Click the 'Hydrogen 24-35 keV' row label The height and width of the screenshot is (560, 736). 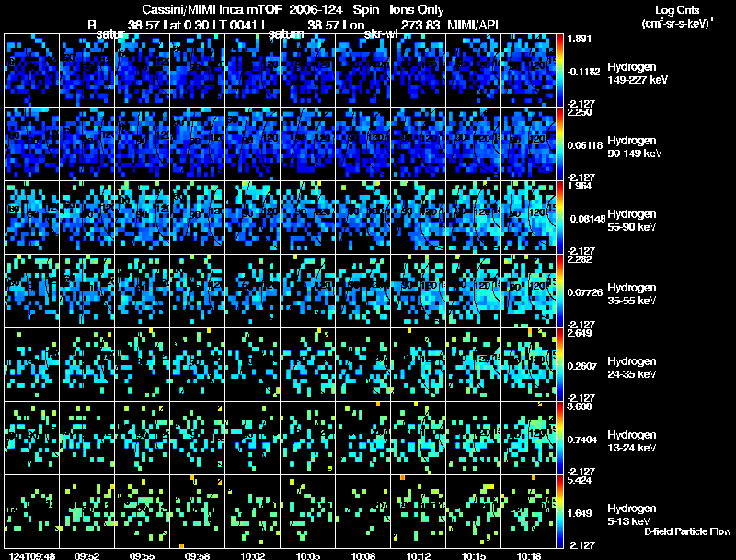[632, 368]
